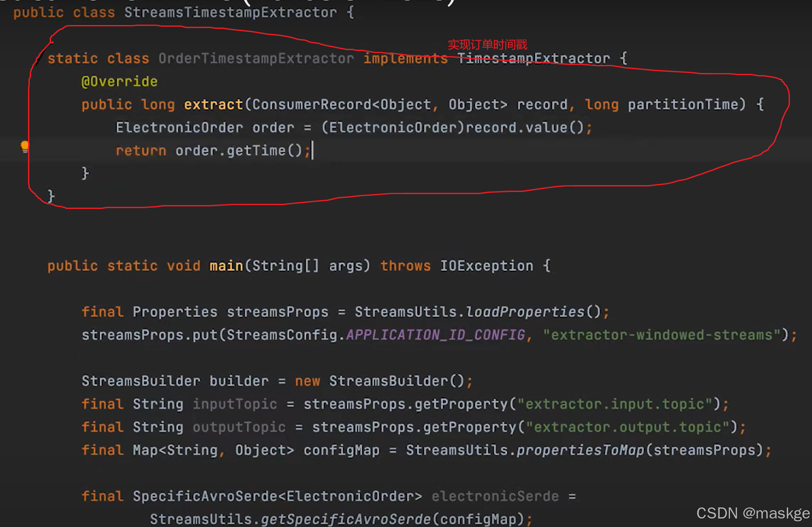Click the configMap variable declaration
The image size is (812, 527).
click(x=341, y=450)
